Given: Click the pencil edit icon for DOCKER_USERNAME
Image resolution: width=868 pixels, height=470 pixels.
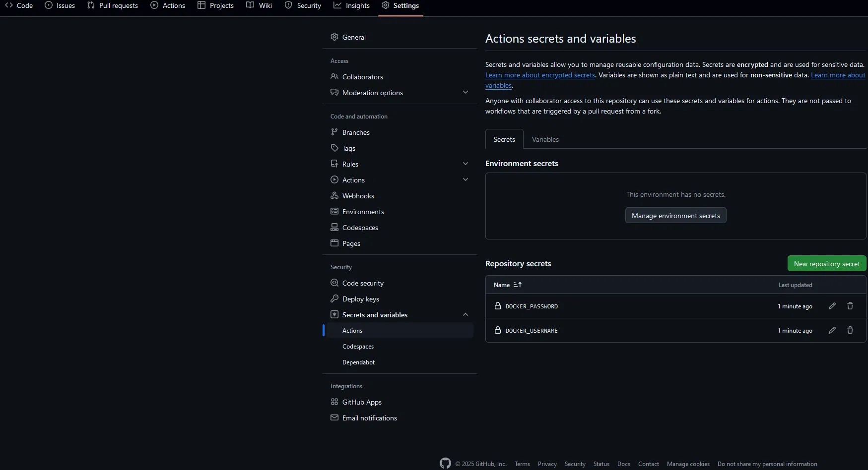Looking at the screenshot, I should (832, 330).
